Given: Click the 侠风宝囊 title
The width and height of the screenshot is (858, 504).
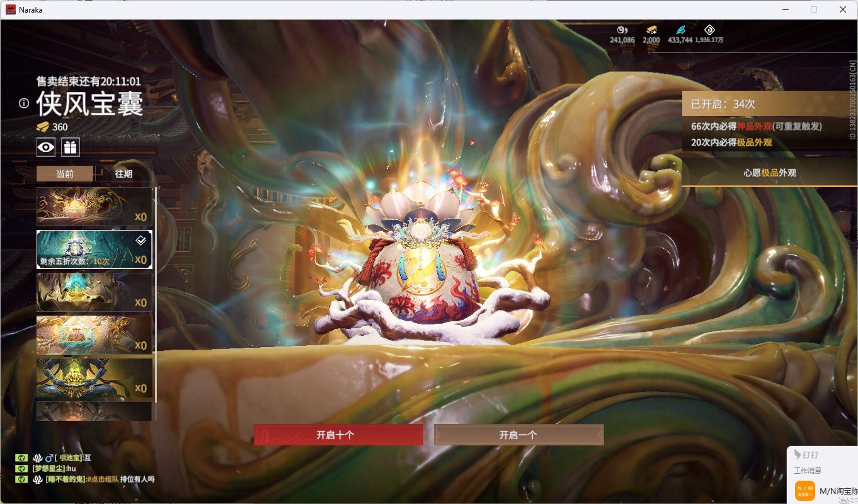Looking at the screenshot, I should [x=90, y=103].
